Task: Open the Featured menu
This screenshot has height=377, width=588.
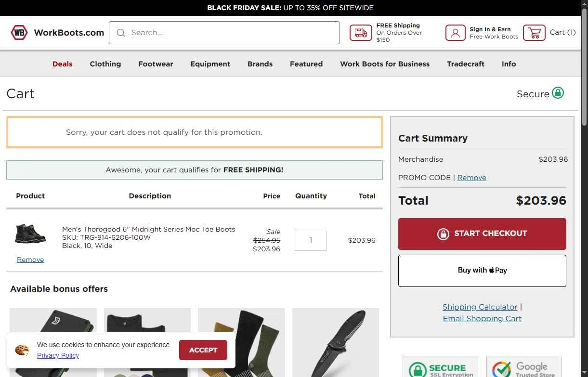Action: tap(306, 64)
